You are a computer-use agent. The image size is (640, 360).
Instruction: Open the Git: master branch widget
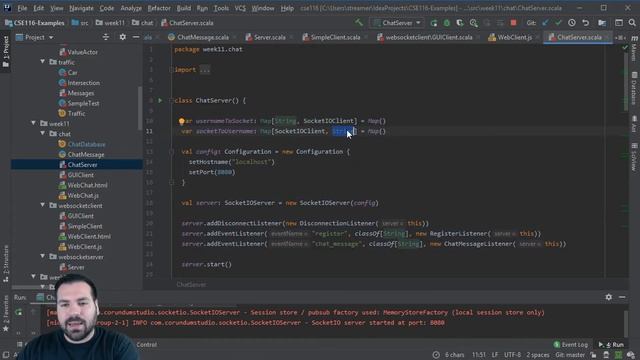570,355
